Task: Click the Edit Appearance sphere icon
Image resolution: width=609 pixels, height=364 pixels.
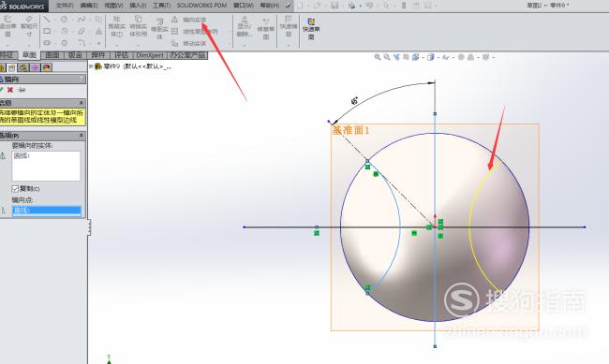Action: 461,57
